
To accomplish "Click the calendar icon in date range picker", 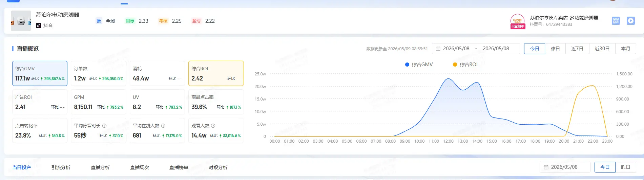I will (x=438, y=49).
